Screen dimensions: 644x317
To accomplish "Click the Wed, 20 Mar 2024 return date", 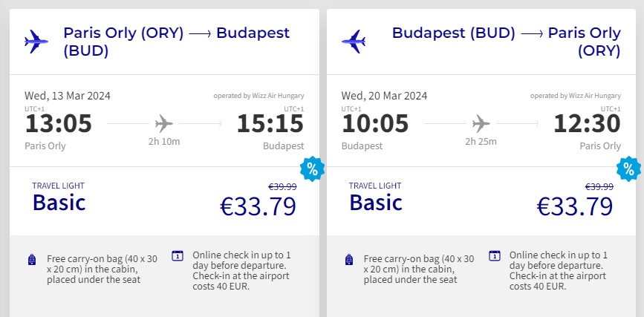I will [384, 96].
